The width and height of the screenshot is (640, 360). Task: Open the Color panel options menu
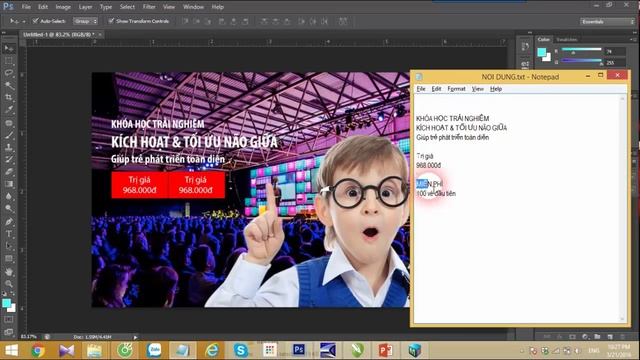632,40
